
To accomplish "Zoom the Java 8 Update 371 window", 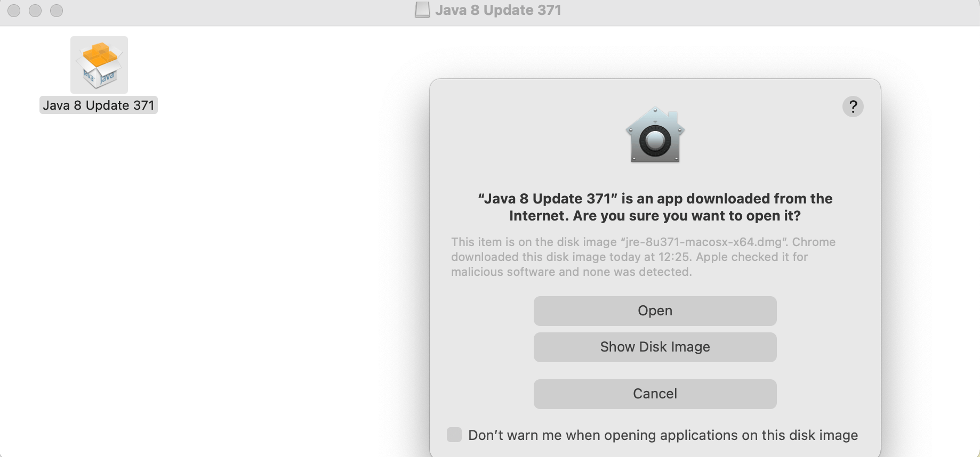I will pyautogui.click(x=57, y=10).
